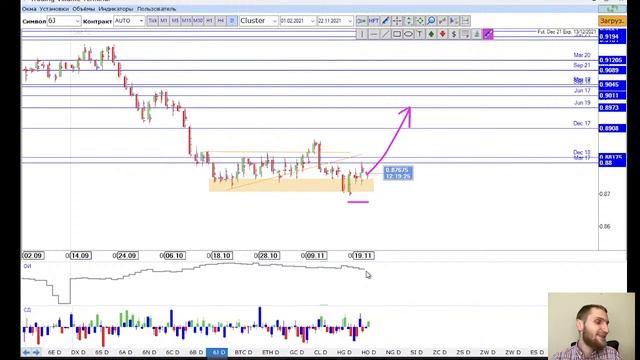
Task: Place a red down arrow marker
Action: coord(442,34)
